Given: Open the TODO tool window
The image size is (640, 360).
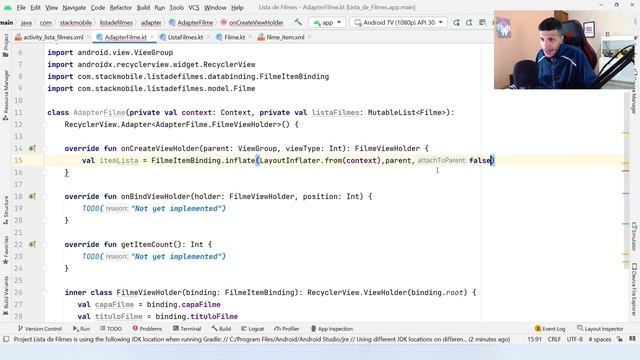Looking at the screenshot, I should [111, 329].
